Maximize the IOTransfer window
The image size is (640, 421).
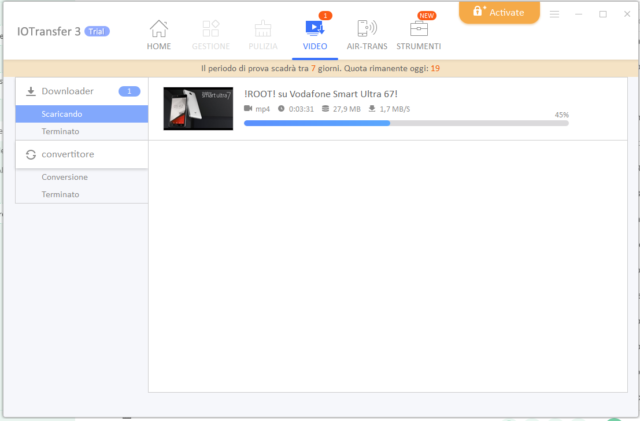pos(603,14)
